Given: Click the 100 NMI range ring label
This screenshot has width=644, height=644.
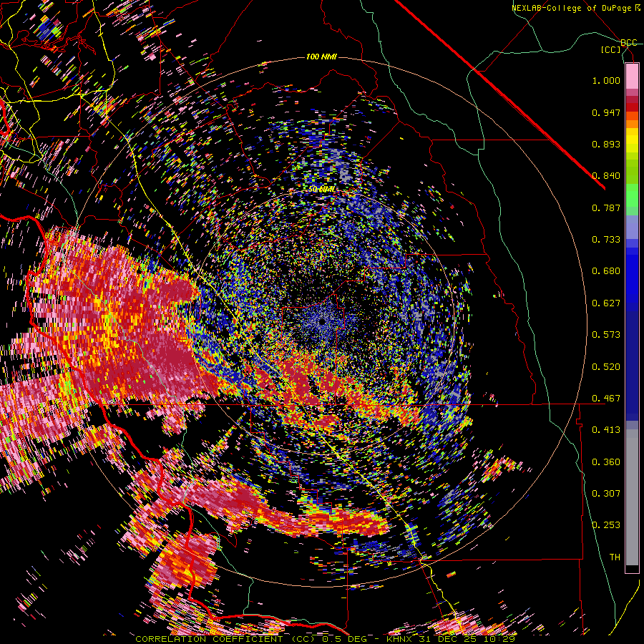Looking at the screenshot, I should pos(321,57).
